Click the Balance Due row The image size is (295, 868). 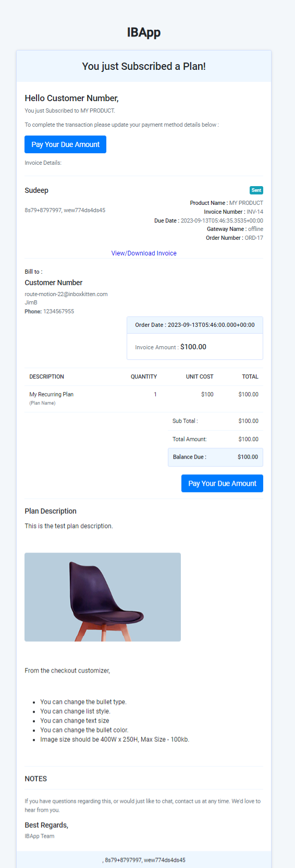(215, 457)
